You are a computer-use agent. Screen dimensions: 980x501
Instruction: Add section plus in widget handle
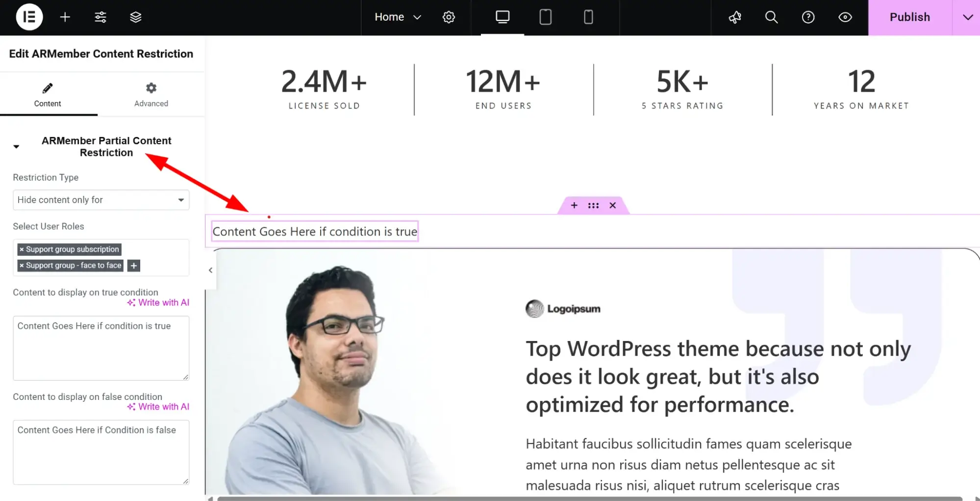point(574,206)
